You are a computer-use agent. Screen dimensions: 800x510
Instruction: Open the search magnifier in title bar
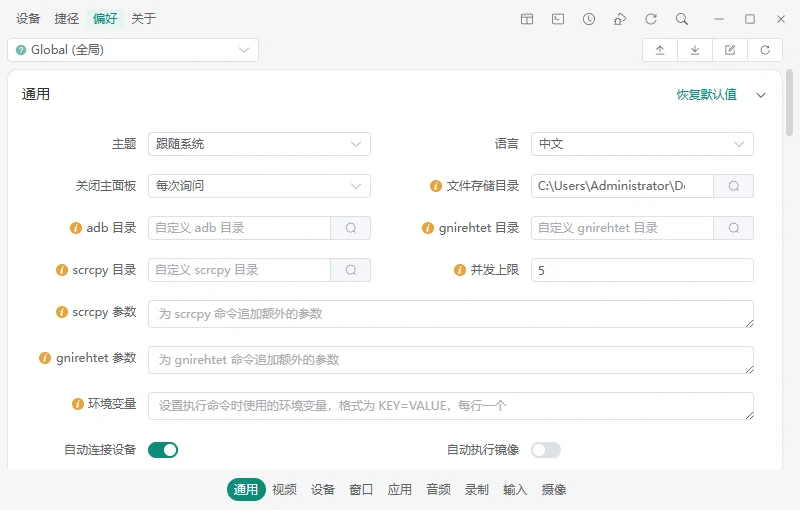(x=682, y=19)
